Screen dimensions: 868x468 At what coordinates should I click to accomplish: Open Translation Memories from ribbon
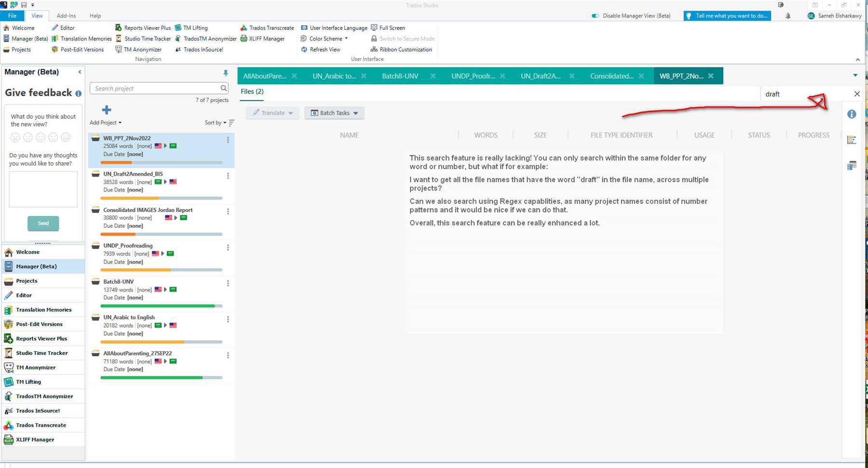[x=81, y=39]
